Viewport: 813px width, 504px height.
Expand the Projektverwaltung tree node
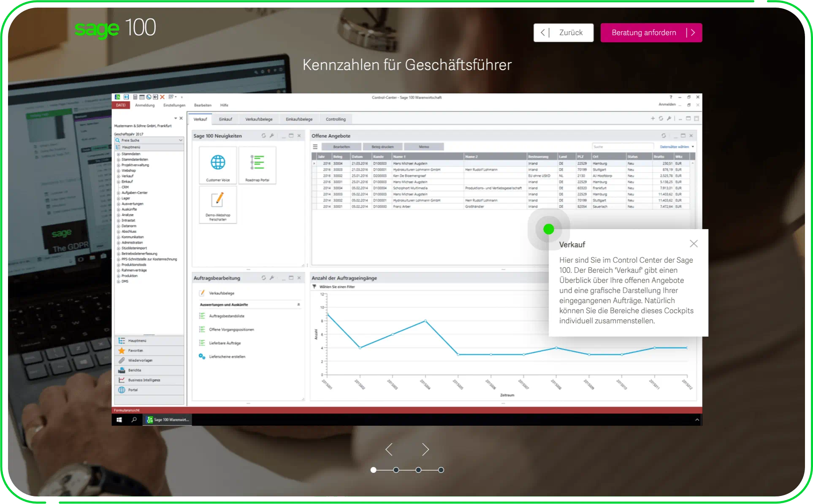pos(119,165)
